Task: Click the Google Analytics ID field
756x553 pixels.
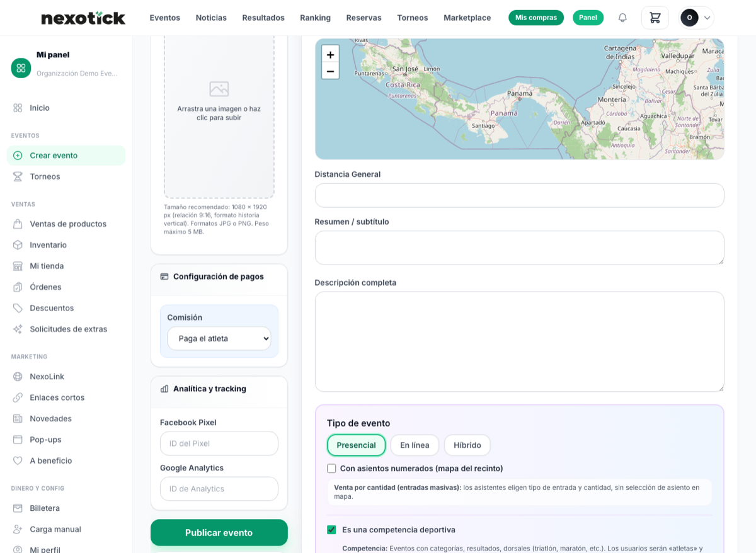Action: [219, 489]
